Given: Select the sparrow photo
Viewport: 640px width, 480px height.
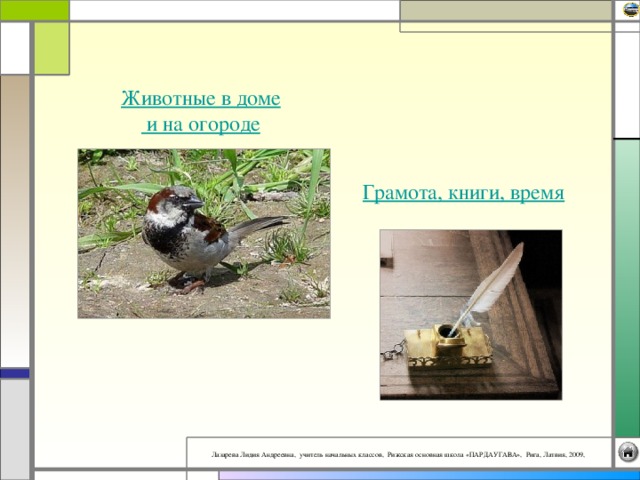Looking at the screenshot, I should tap(204, 233).
